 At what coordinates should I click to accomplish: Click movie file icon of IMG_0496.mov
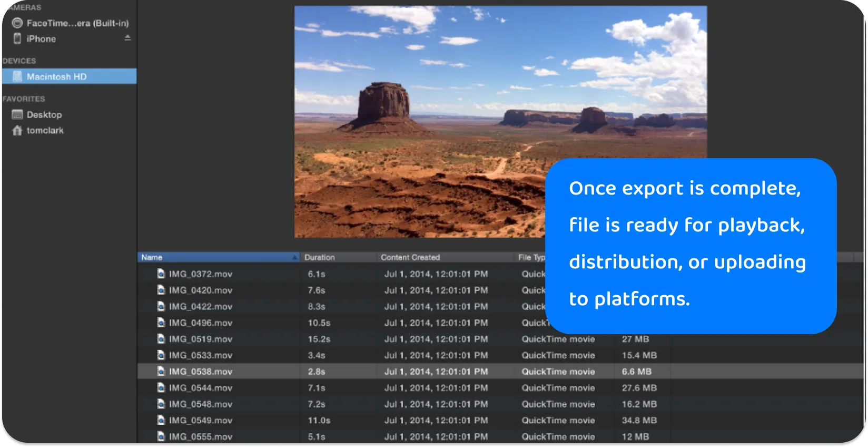pyautogui.click(x=161, y=323)
